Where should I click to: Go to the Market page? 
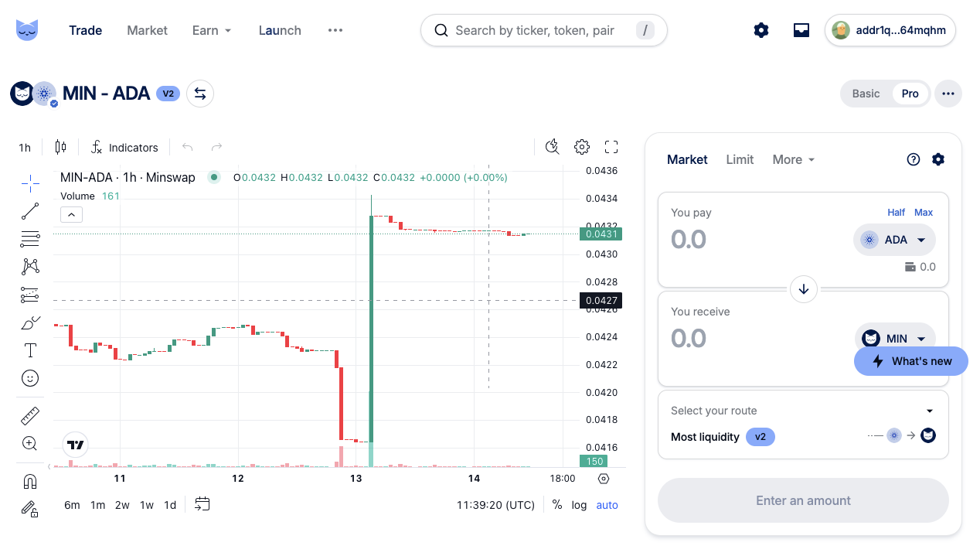[x=147, y=30]
